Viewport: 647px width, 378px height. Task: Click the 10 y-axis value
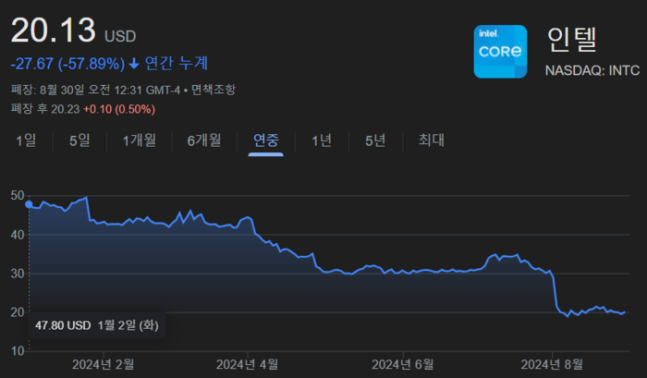(18, 351)
